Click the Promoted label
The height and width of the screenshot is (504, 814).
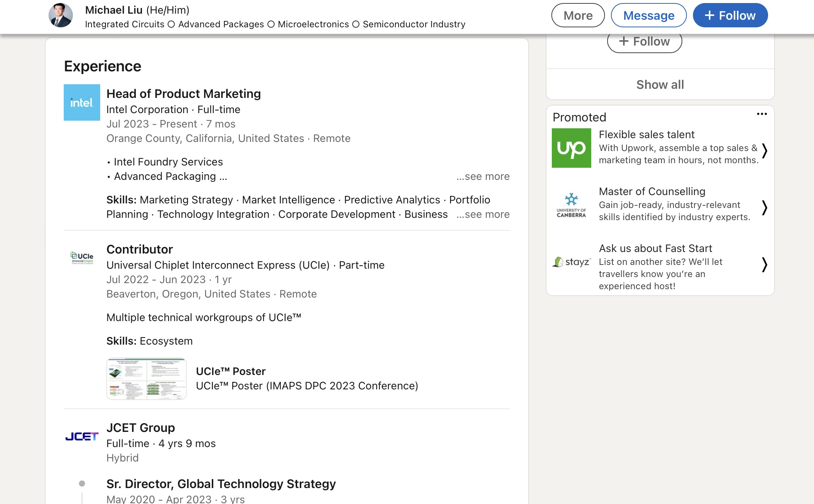[579, 117]
